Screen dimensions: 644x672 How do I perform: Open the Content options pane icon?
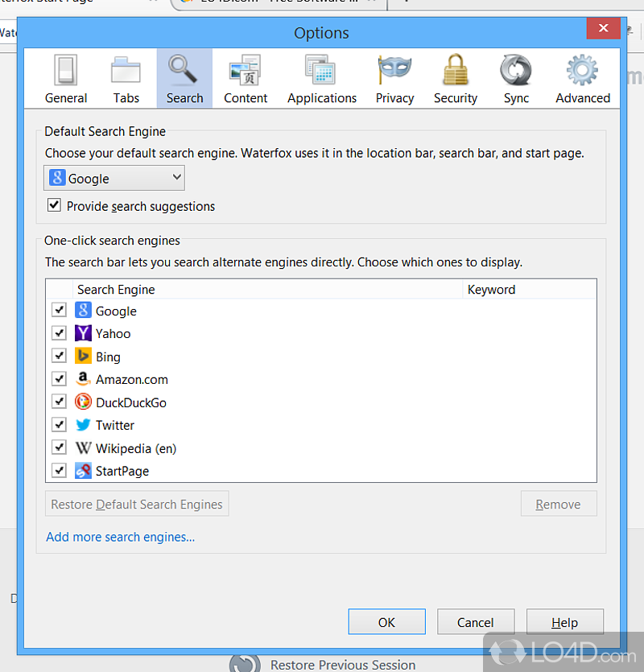[x=246, y=70]
